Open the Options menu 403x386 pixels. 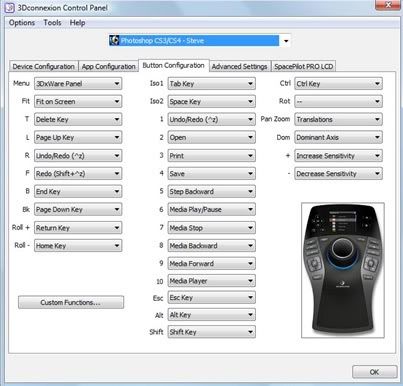(x=22, y=23)
